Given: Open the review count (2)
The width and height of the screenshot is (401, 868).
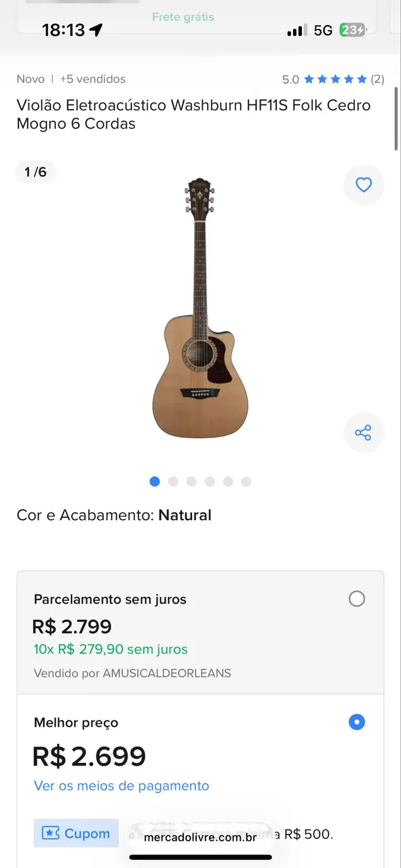Looking at the screenshot, I should pyautogui.click(x=377, y=79).
